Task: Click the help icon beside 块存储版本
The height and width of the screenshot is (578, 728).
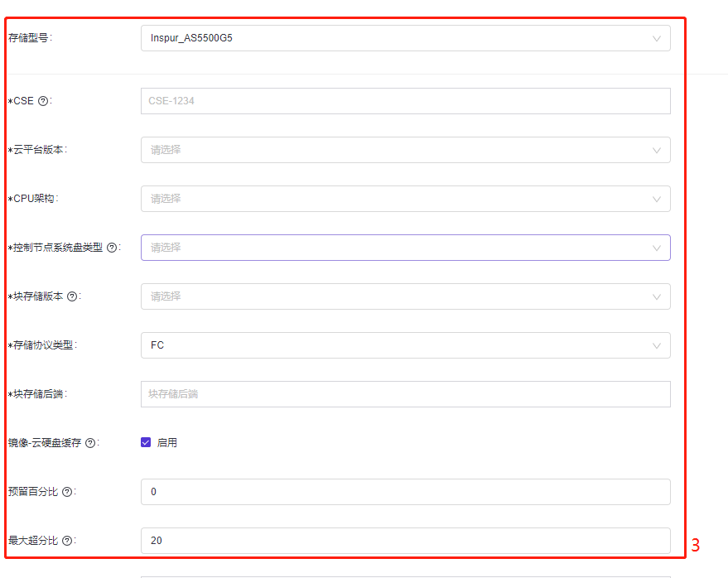Action: point(72,296)
